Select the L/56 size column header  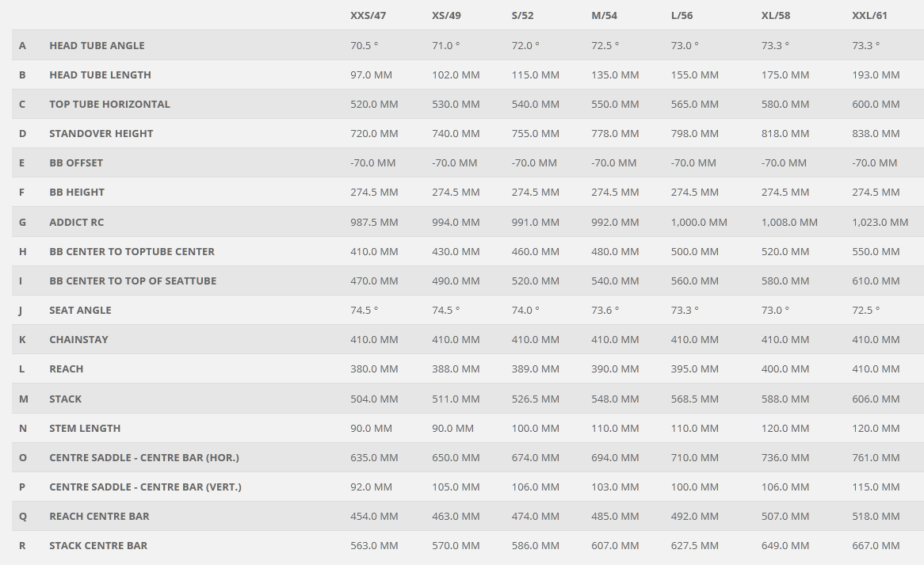click(x=682, y=15)
